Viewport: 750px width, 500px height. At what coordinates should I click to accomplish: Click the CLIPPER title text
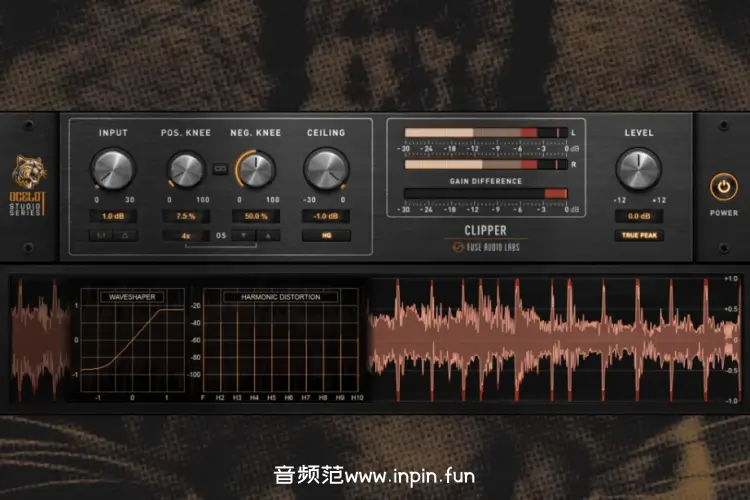(x=485, y=231)
